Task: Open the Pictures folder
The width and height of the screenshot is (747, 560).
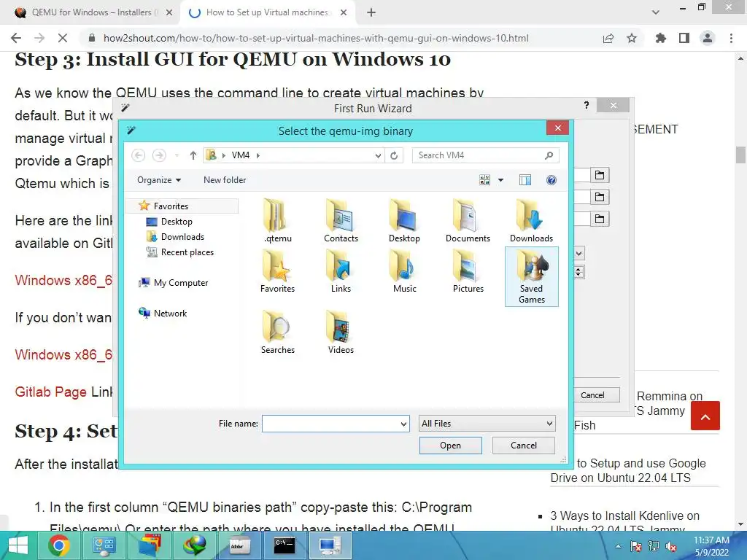Action: (468, 271)
